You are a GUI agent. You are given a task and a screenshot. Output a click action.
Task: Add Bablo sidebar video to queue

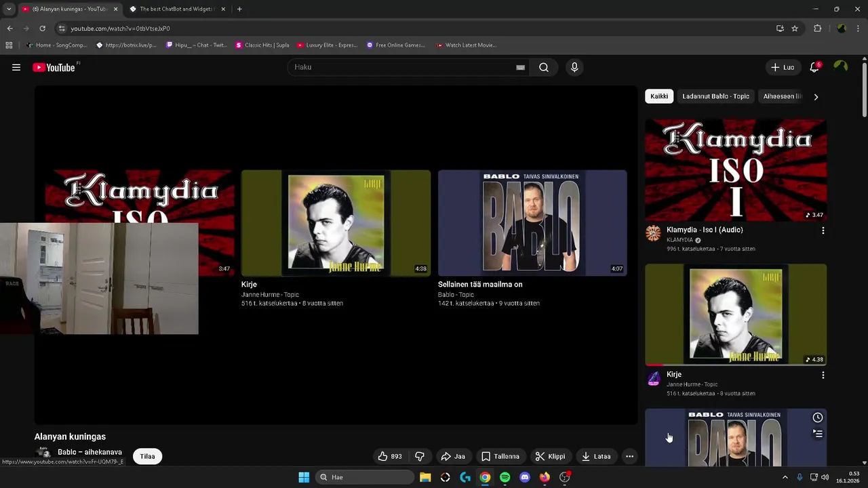(x=818, y=434)
